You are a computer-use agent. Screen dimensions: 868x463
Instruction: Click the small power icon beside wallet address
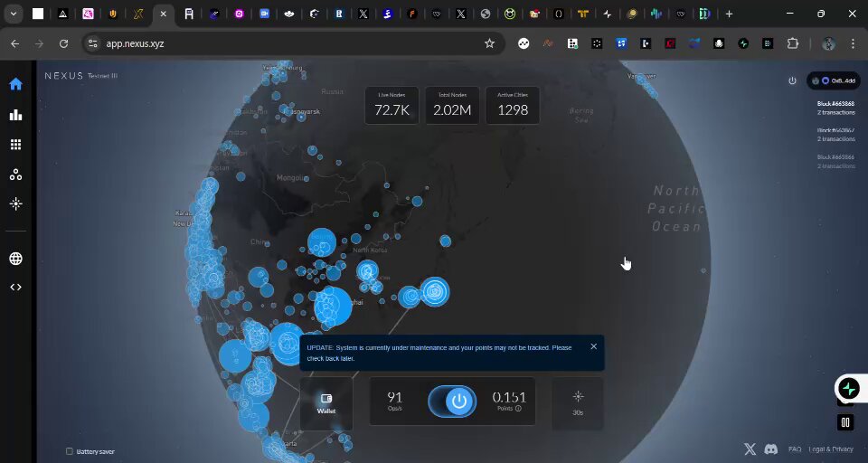pyautogui.click(x=792, y=80)
